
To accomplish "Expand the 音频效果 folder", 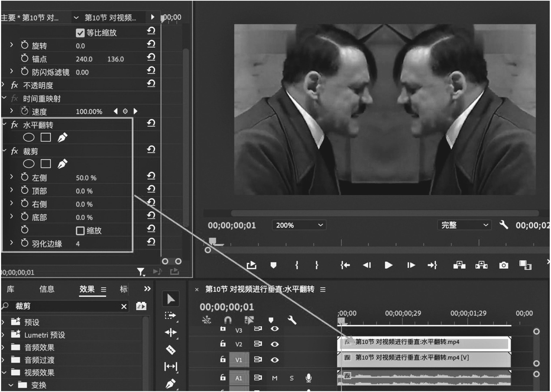I will tap(3, 347).
